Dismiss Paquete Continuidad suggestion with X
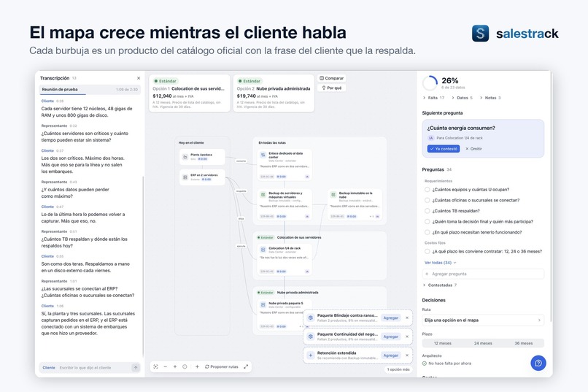588x392 pixels. 407,337
